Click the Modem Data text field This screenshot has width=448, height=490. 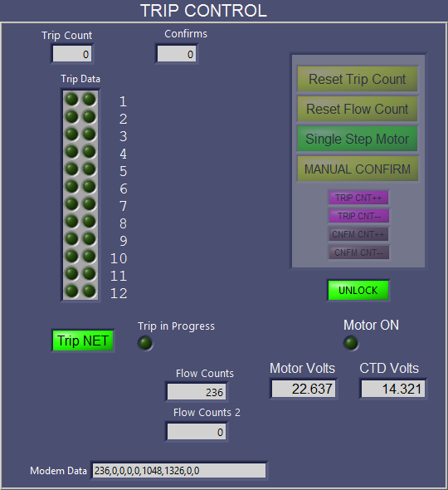click(x=179, y=470)
